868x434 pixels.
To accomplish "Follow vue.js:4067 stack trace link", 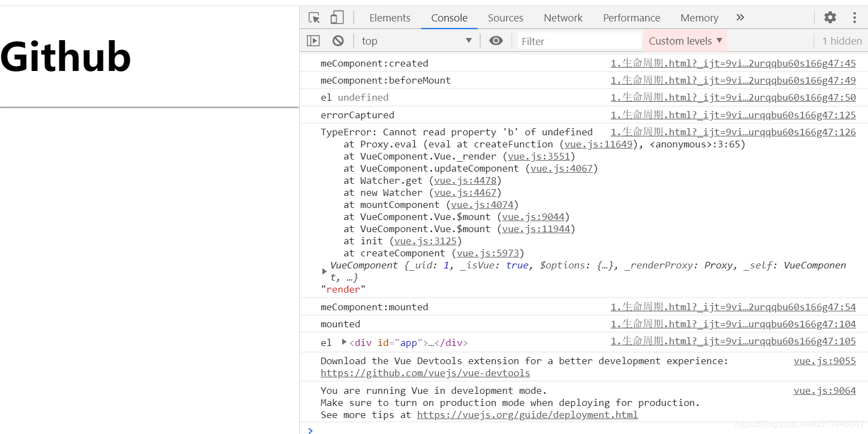I will coord(562,168).
